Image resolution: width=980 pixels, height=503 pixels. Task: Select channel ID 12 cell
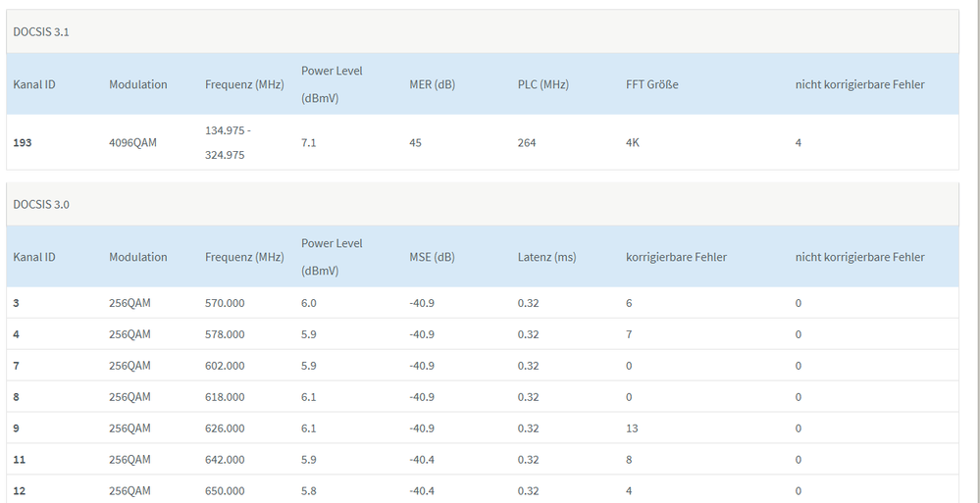(x=20, y=490)
